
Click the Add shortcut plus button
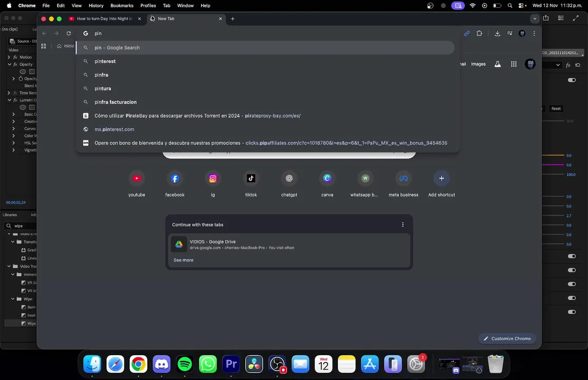[441, 178]
